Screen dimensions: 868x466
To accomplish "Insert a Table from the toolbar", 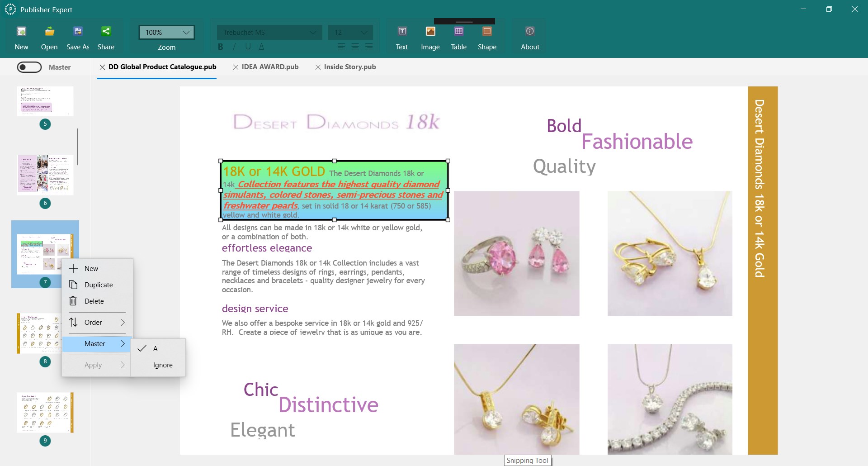I will click(x=459, y=31).
